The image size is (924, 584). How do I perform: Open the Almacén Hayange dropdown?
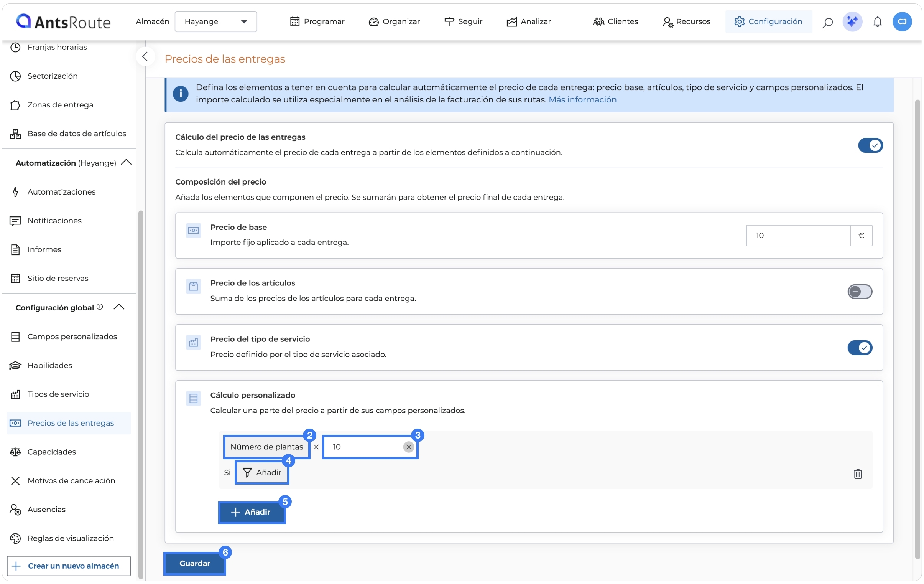[x=215, y=21]
